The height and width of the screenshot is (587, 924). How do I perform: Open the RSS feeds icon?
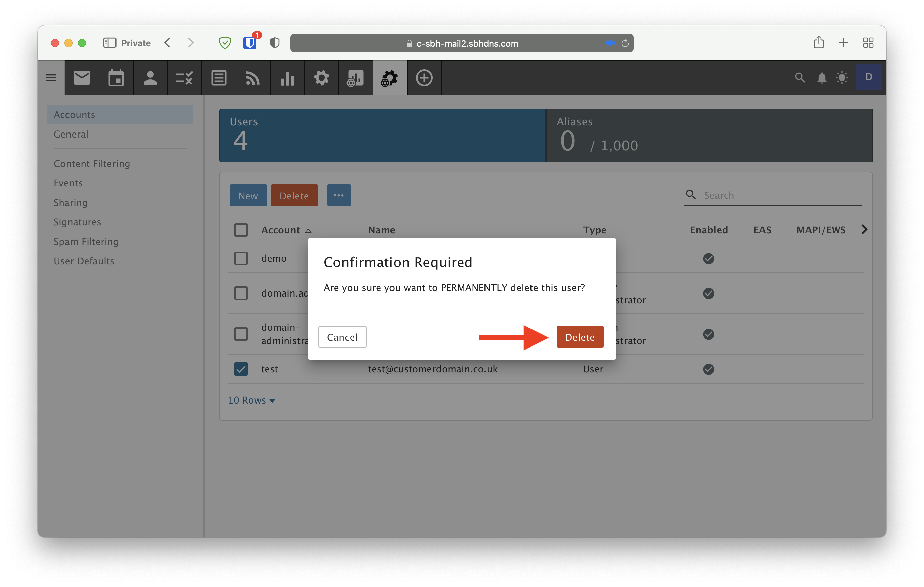[252, 78]
